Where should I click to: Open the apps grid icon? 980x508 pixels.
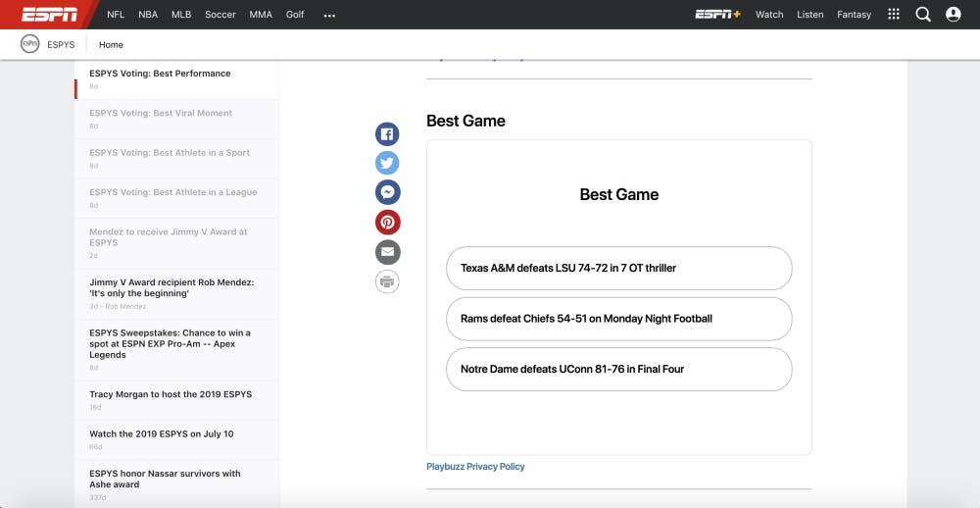[x=893, y=15]
